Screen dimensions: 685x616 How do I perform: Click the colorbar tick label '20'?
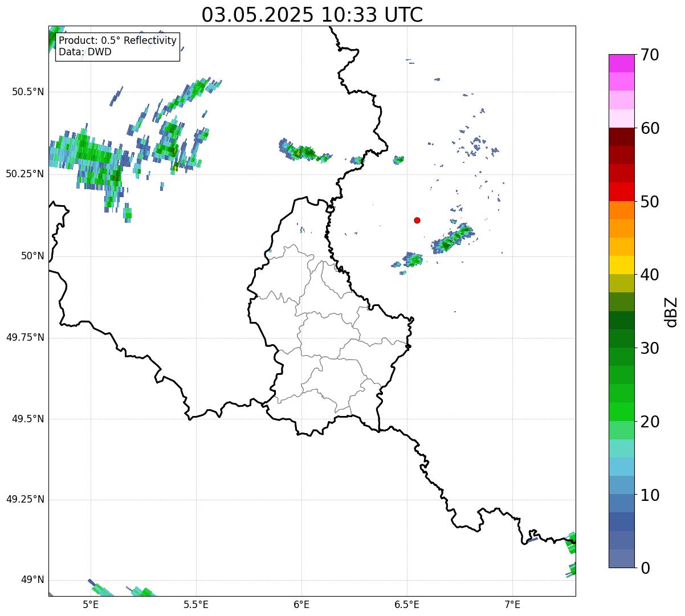click(650, 422)
